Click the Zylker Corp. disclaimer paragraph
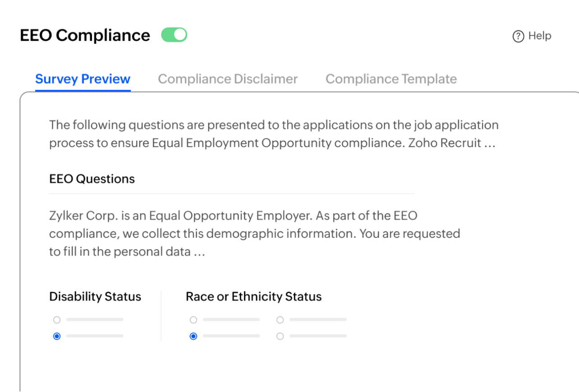The image size is (579, 392). tap(254, 233)
